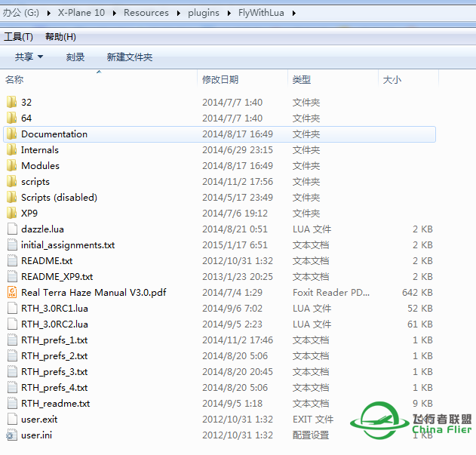The width and height of the screenshot is (476, 455).
Task: Click the EXIT 文件 type cell
Action: (x=313, y=420)
